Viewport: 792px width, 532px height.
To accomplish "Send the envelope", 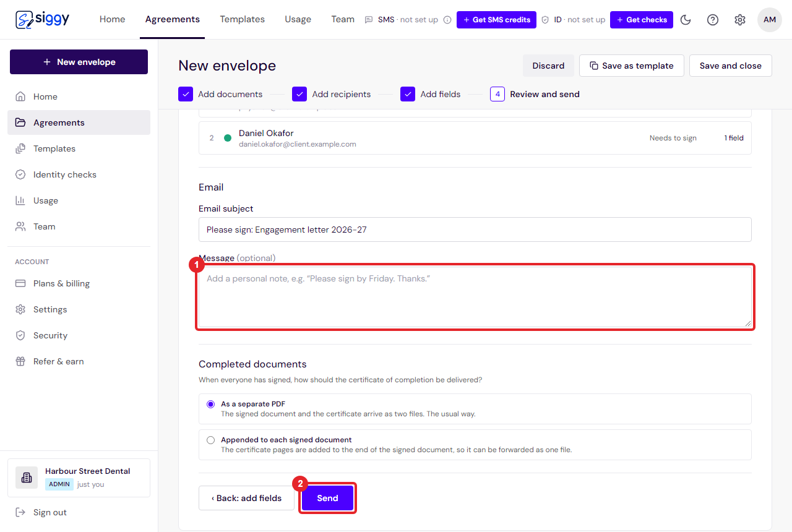I will 328,498.
